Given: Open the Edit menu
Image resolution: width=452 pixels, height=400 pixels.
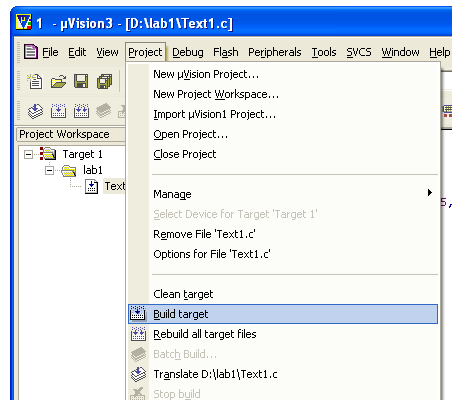Looking at the screenshot, I should 77,52.
